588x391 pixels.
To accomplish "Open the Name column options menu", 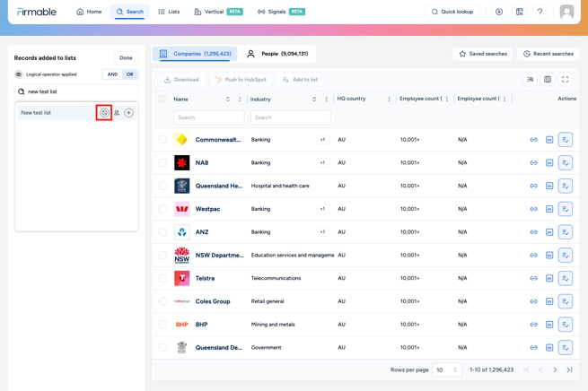I will pyautogui.click(x=240, y=100).
